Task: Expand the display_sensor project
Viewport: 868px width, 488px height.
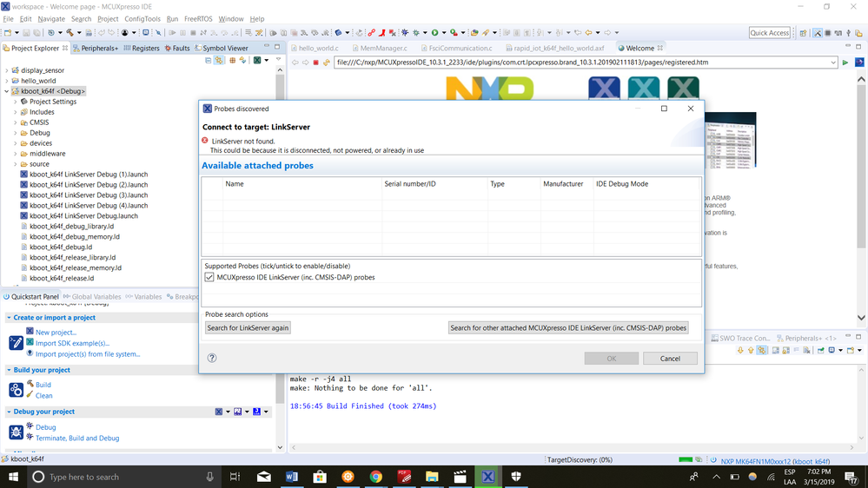Action: 7,70
